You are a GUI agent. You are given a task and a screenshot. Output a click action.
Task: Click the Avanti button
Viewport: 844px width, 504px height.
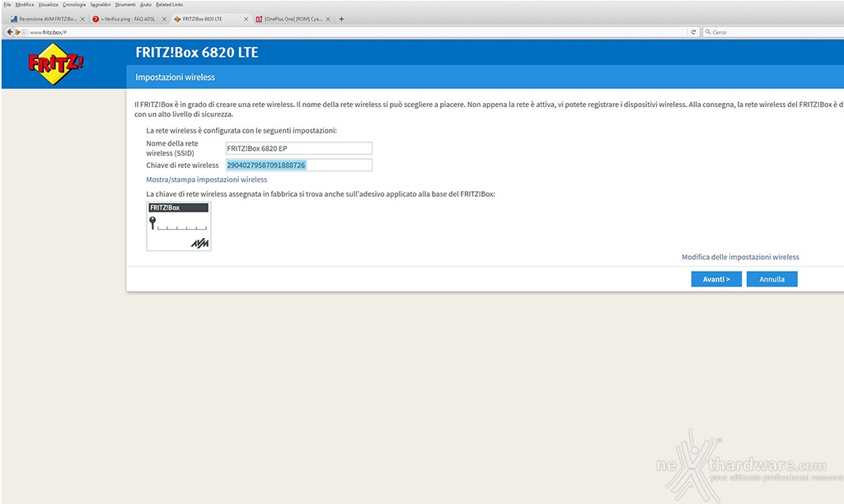(x=716, y=279)
